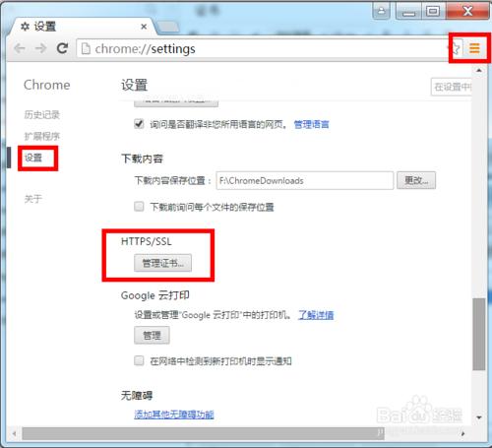
Task: Click the bookmark star icon
Action: coord(456,48)
